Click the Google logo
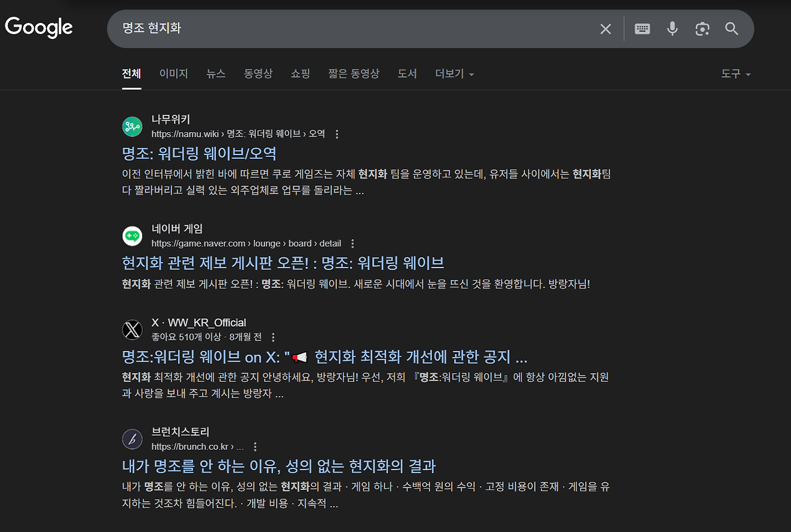 [38, 27]
